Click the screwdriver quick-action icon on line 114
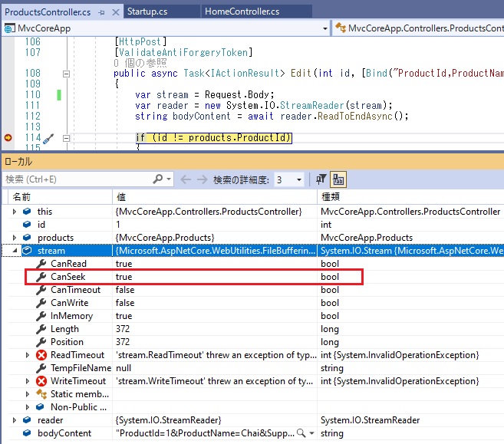 click(x=48, y=139)
